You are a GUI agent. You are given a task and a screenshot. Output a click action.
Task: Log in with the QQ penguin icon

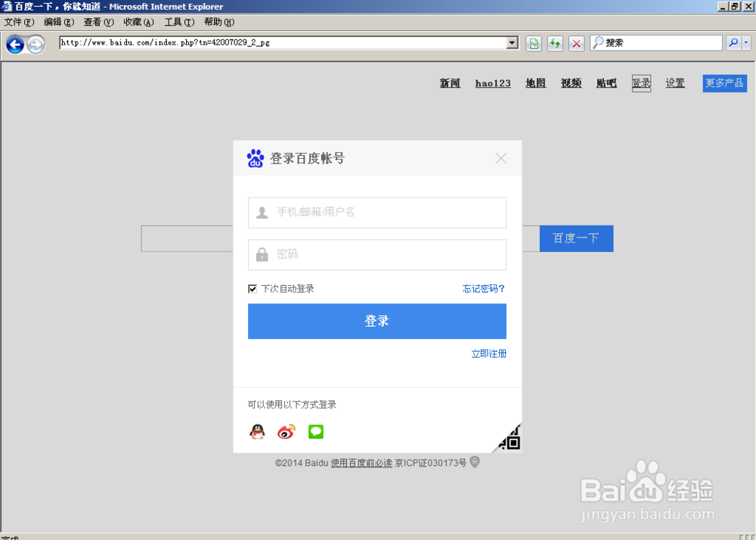point(258,432)
